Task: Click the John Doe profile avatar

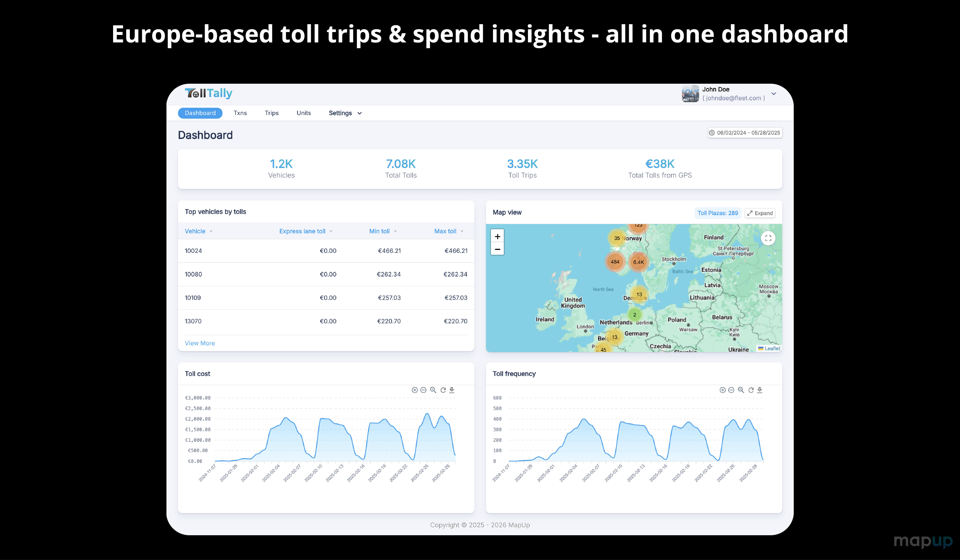Action: [690, 93]
